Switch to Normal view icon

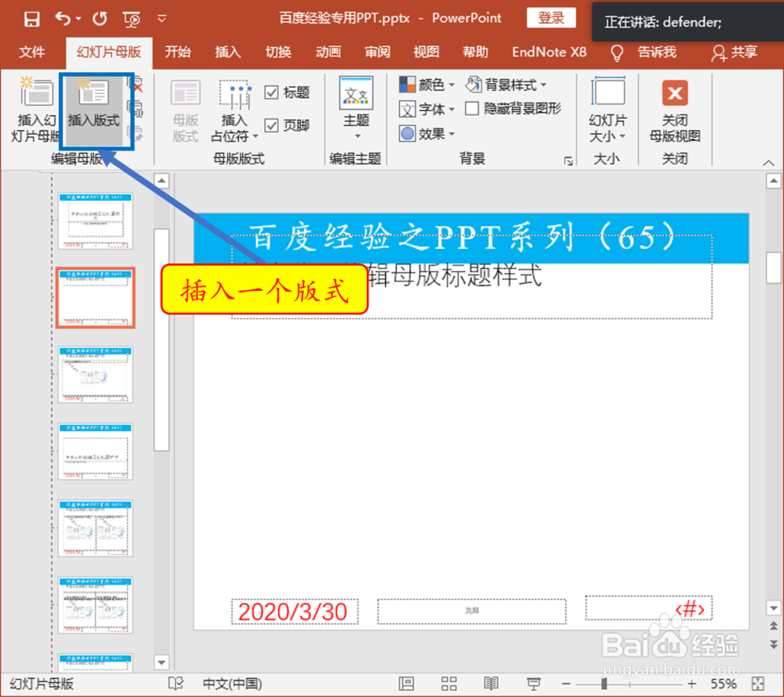(406, 684)
